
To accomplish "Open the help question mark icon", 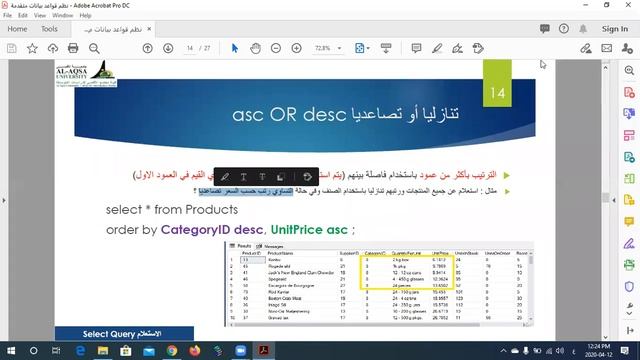I will click(x=564, y=29).
